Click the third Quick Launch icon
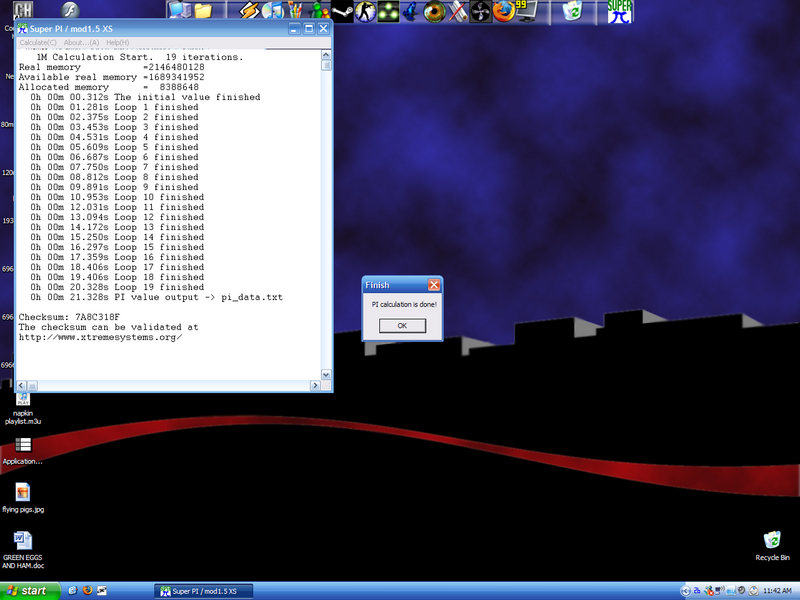Viewport: 800px width, 600px height. pyautogui.click(x=102, y=590)
